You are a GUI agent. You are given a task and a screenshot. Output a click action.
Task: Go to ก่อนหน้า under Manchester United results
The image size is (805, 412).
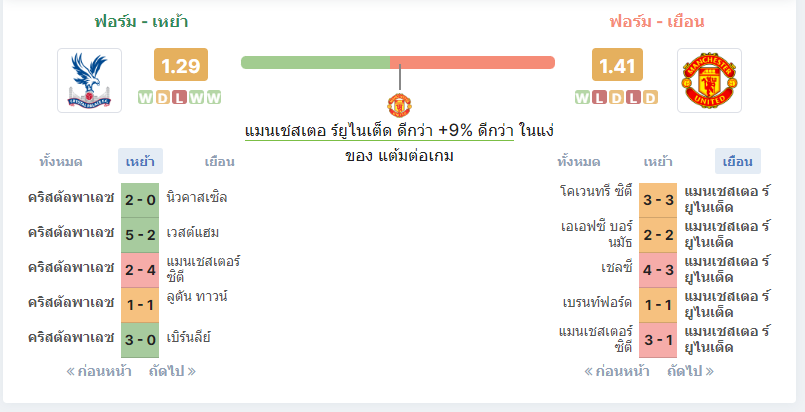pos(617,371)
